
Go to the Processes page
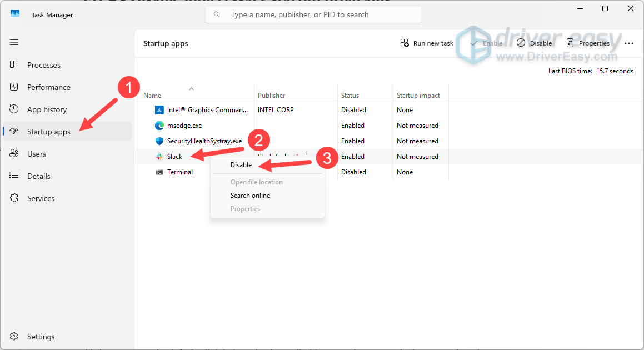click(x=44, y=65)
